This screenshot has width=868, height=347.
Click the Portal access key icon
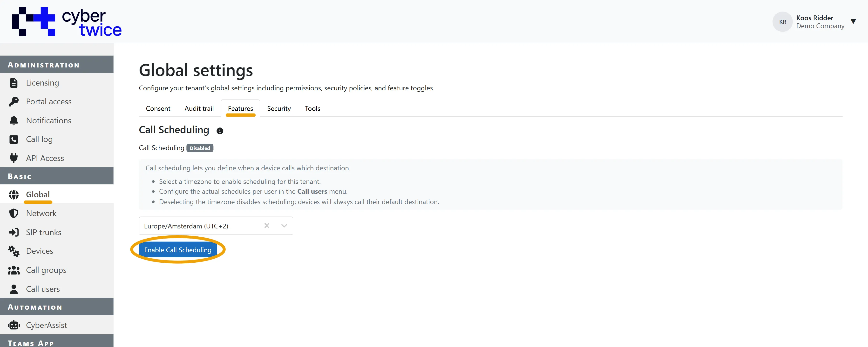click(x=14, y=102)
